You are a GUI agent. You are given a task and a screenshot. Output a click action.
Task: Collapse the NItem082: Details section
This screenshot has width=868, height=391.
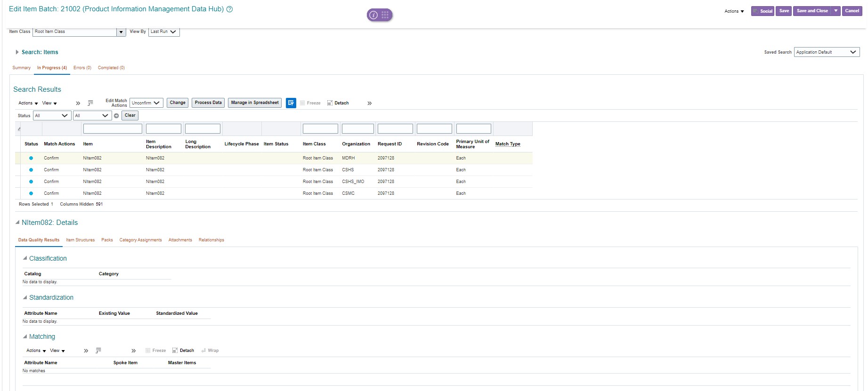coord(17,223)
